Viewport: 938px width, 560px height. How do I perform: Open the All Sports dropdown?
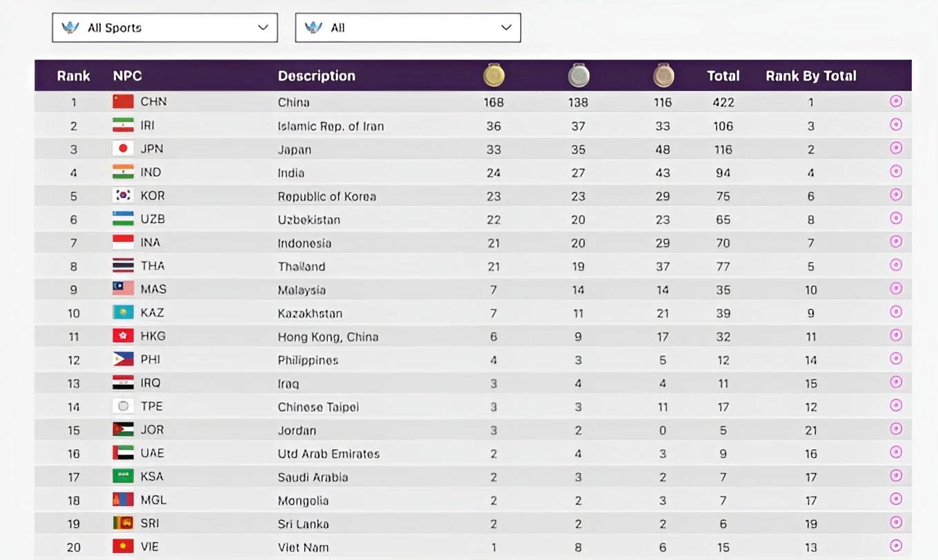coord(165,28)
